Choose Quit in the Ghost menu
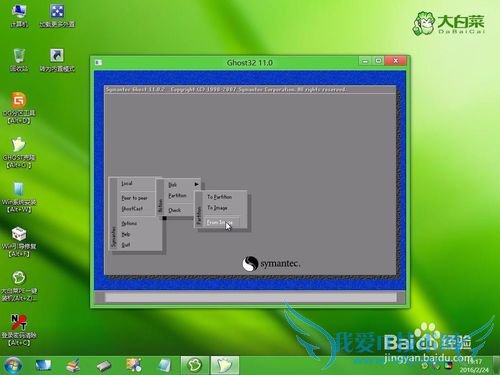 [126, 245]
